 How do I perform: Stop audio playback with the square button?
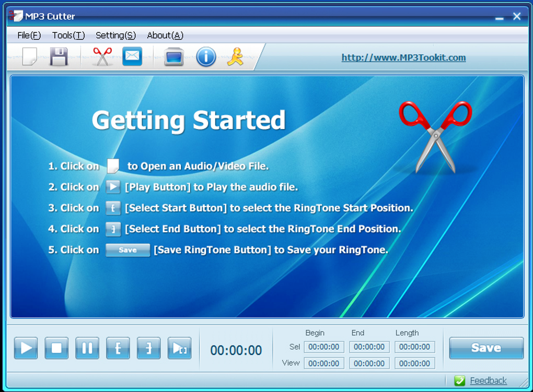point(56,348)
